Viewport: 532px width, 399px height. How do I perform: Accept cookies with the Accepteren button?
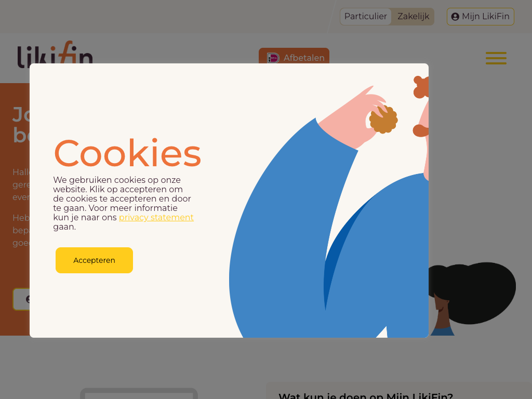point(95,260)
